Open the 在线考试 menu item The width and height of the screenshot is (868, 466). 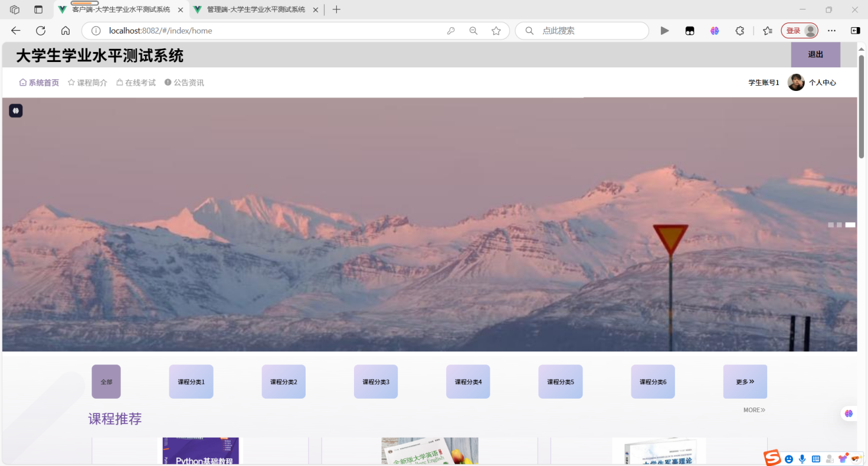(x=136, y=83)
